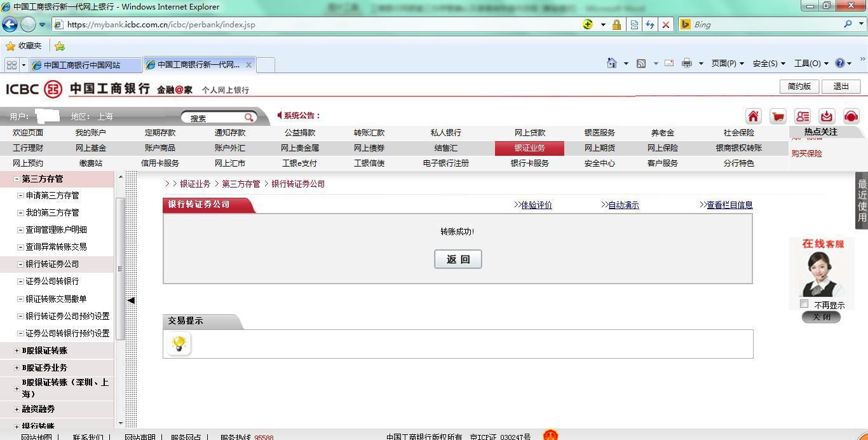Screen dimensions: 868x440
Task: Close the active ICBC browser tab
Action: (x=248, y=65)
